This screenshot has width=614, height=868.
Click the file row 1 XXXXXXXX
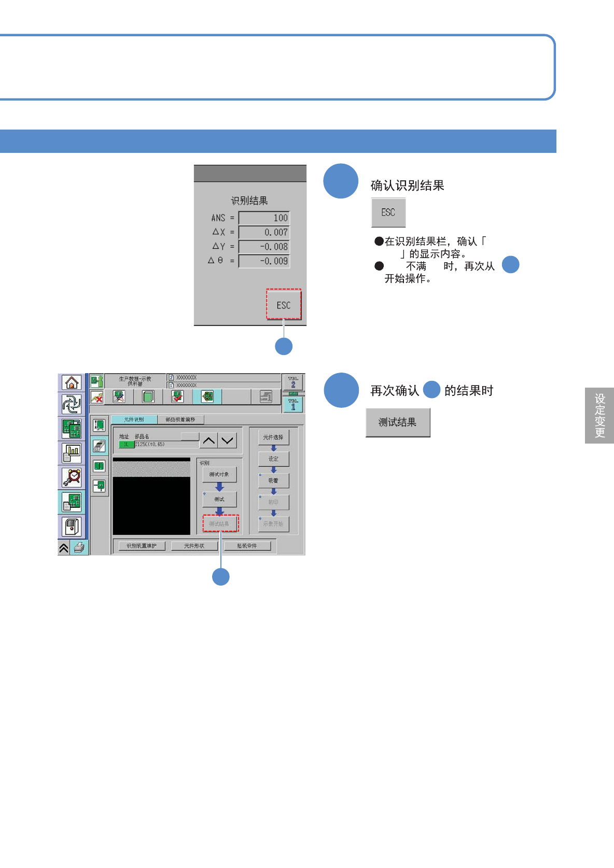click(x=224, y=385)
